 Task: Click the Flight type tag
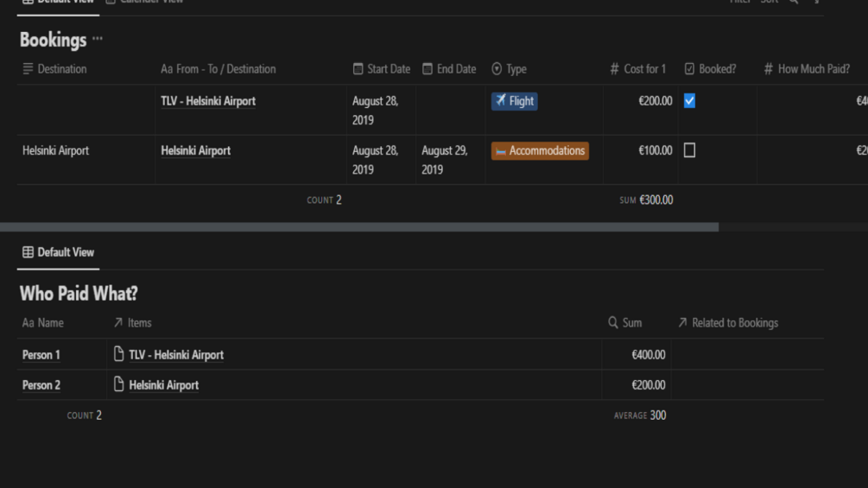click(x=515, y=101)
